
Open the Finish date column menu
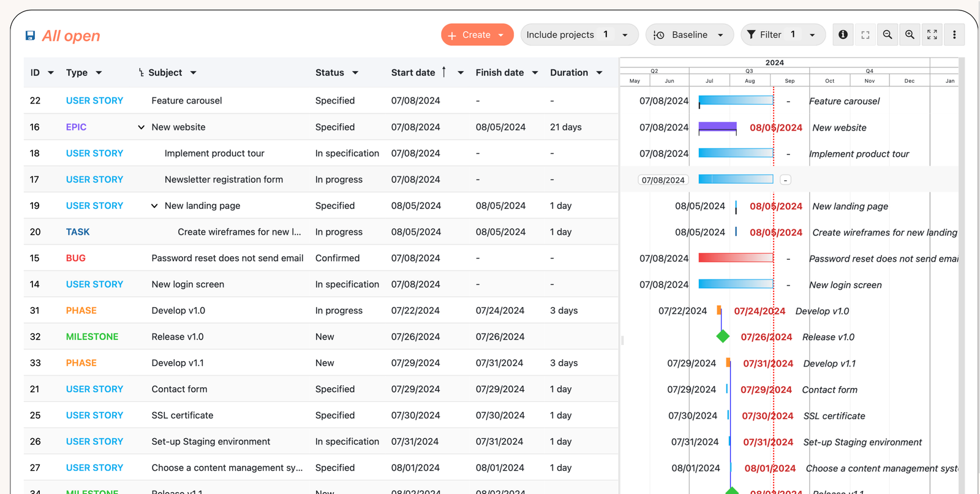tap(535, 73)
